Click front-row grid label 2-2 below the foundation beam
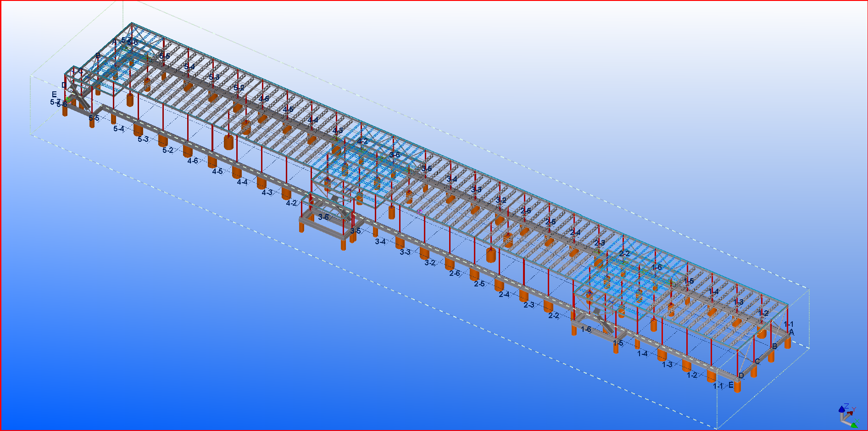 (554, 315)
